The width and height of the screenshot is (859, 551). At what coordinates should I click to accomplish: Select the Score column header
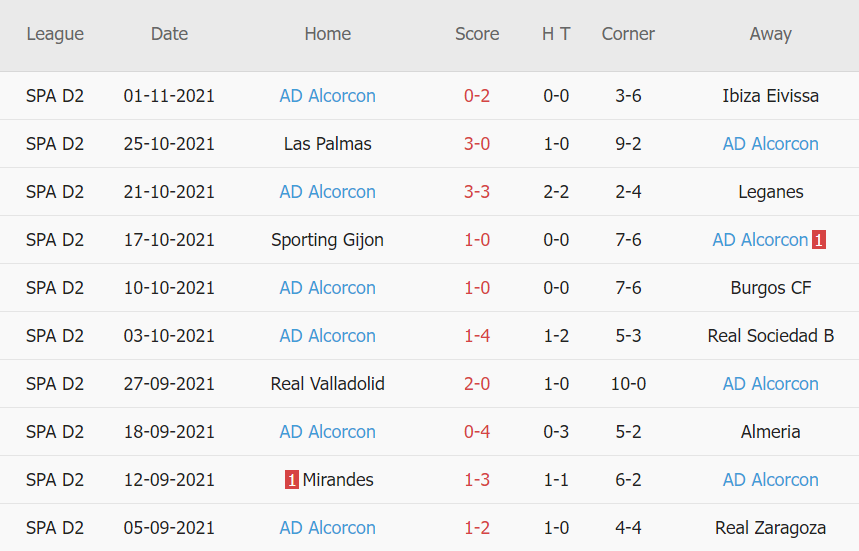(x=477, y=34)
